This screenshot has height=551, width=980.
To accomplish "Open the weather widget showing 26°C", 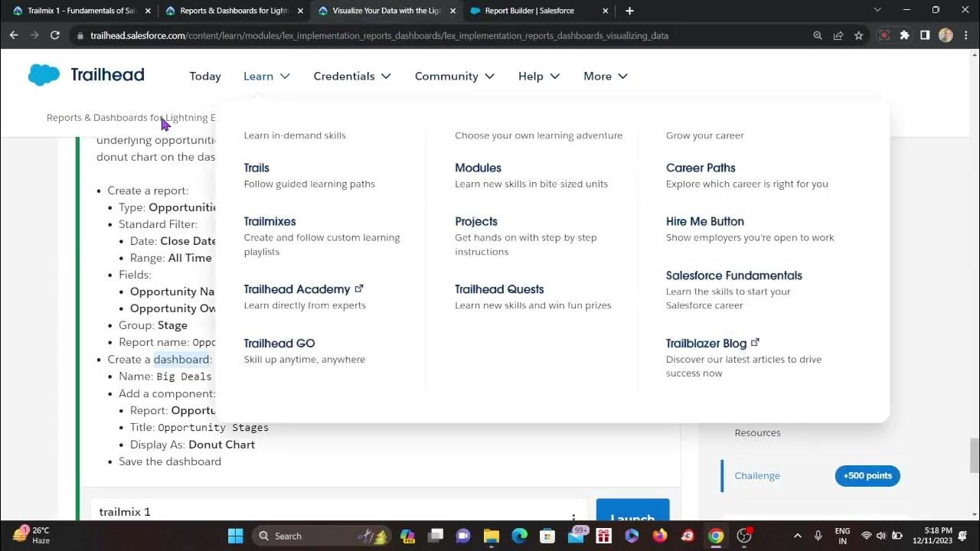I will [x=31, y=535].
